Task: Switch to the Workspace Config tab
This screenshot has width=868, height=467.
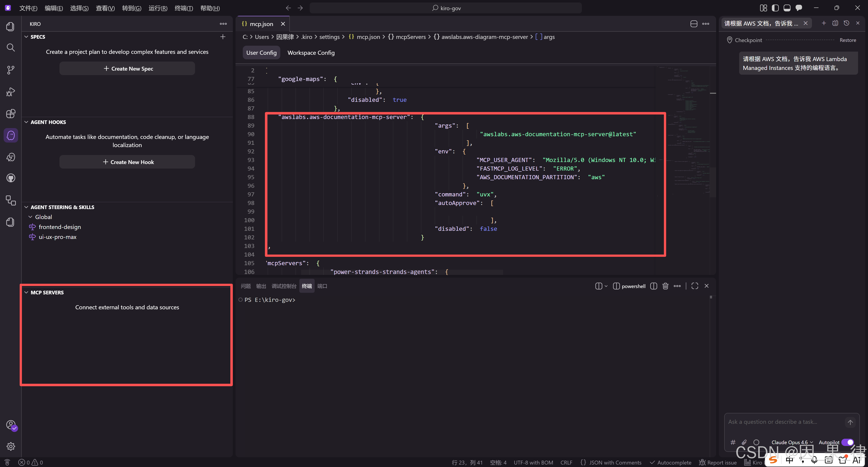Action: 311,52
